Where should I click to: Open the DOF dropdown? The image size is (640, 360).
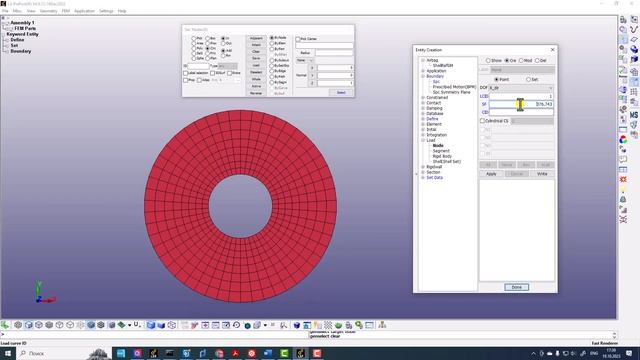pyautogui.click(x=521, y=88)
